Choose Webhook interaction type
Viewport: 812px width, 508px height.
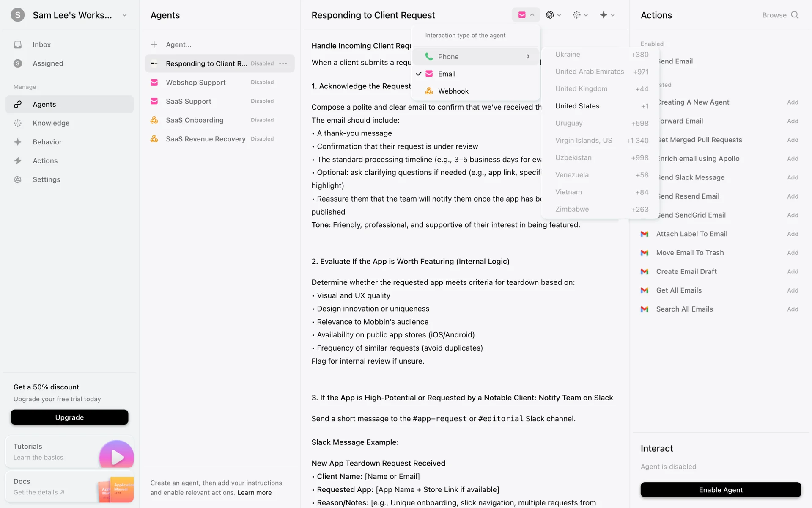[453, 91]
